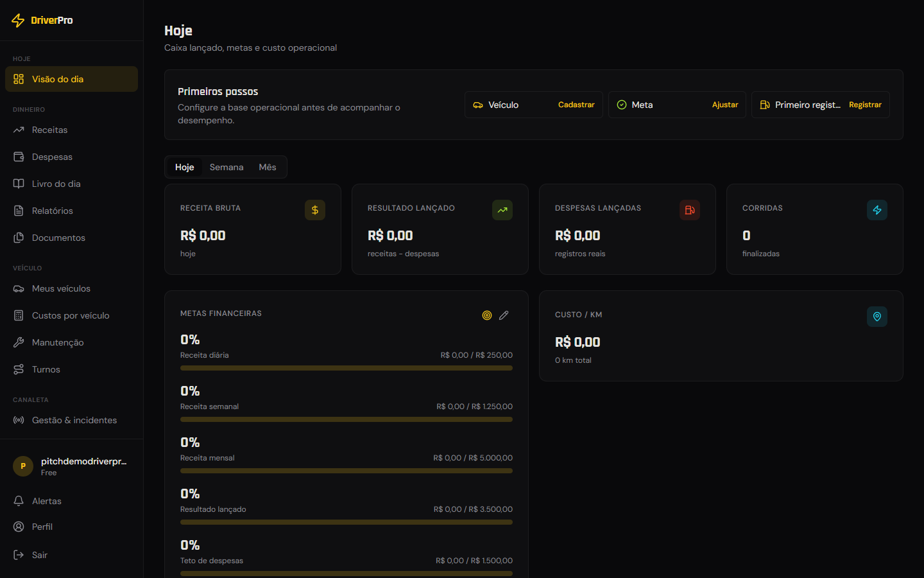This screenshot has width=924, height=578.
Task: Click Sair to log out
Action: [71, 555]
